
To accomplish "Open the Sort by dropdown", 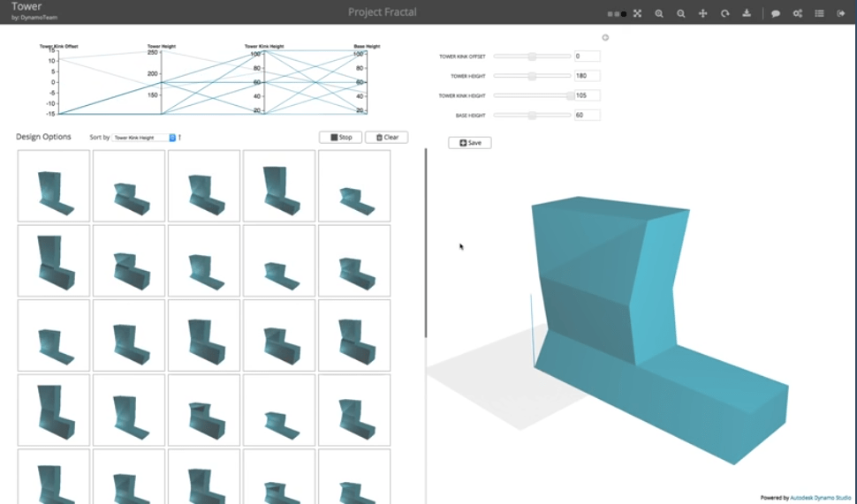I will coord(144,138).
